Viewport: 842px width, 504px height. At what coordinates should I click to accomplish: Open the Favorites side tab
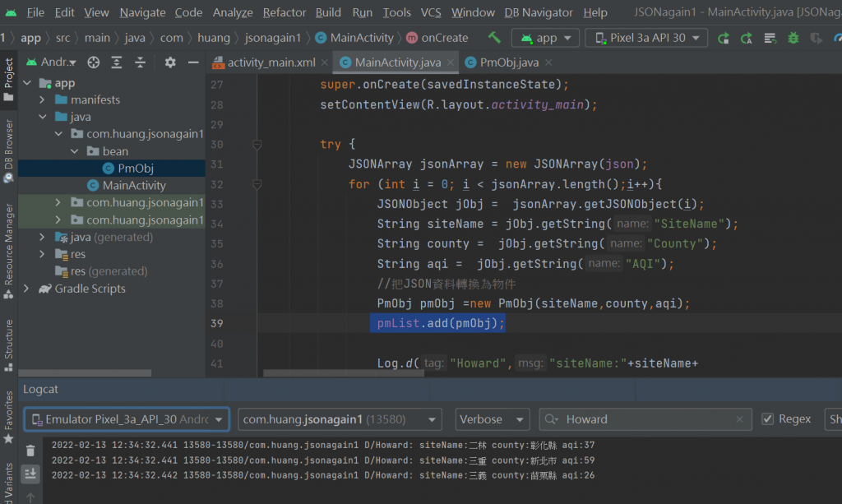[8, 417]
